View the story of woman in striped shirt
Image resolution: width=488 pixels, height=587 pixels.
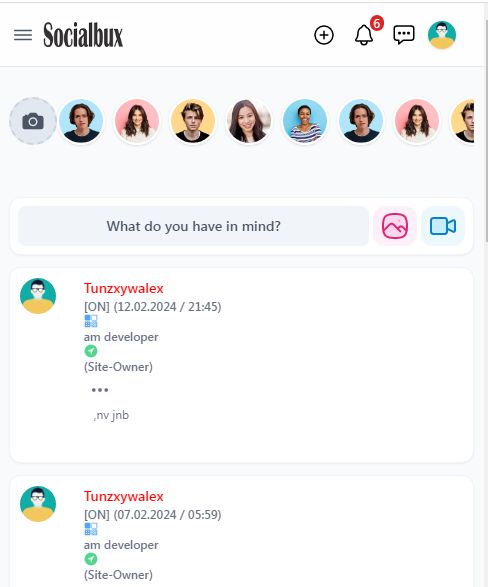[x=305, y=121]
